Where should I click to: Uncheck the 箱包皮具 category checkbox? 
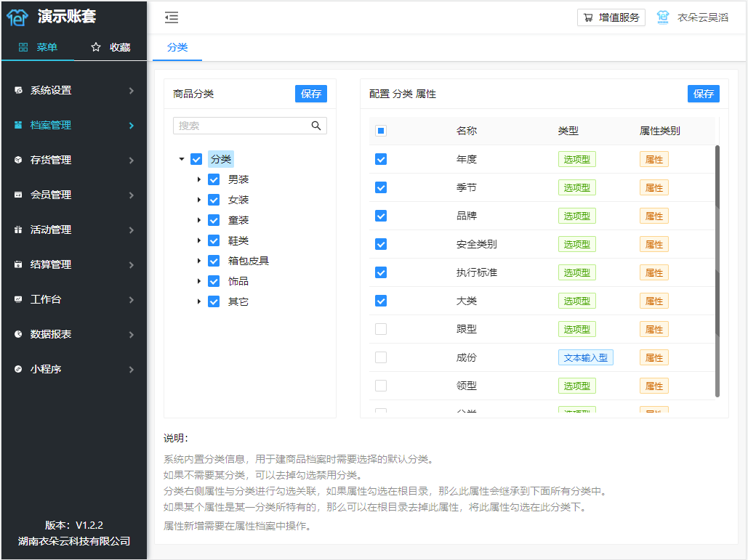214,261
